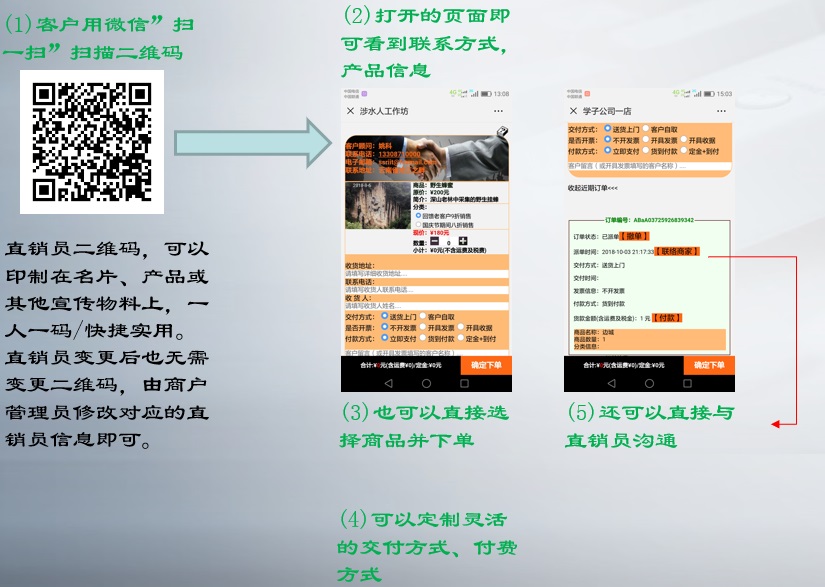The height and width of the screenshot is (587, 825).
Task: Click the 小计 subtotal text
Action: click(x=450, y=250)
